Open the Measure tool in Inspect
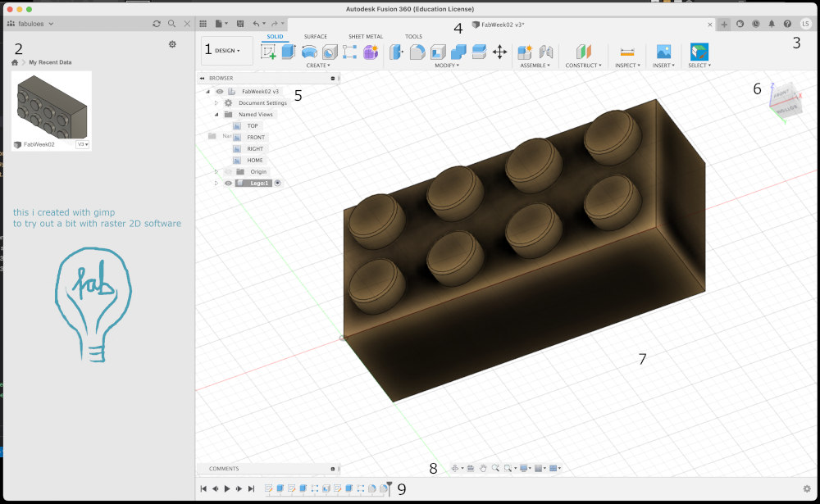820x504 pixels. 627,52
